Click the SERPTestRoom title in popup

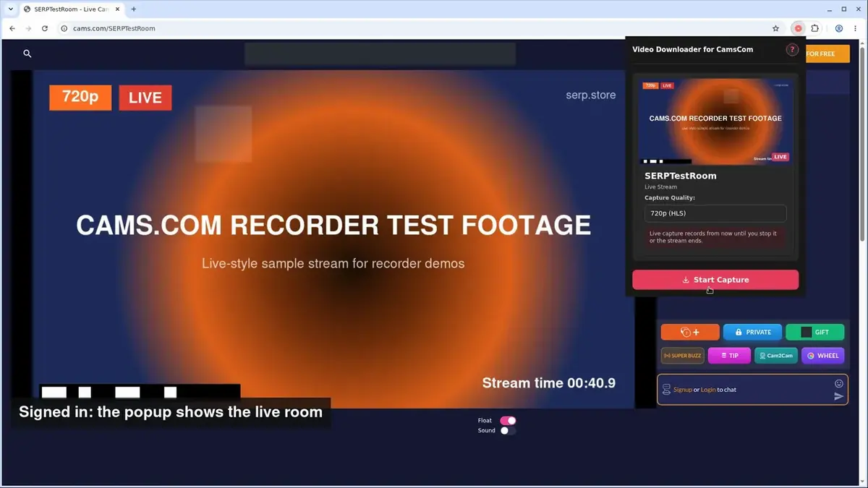point(681,176)
